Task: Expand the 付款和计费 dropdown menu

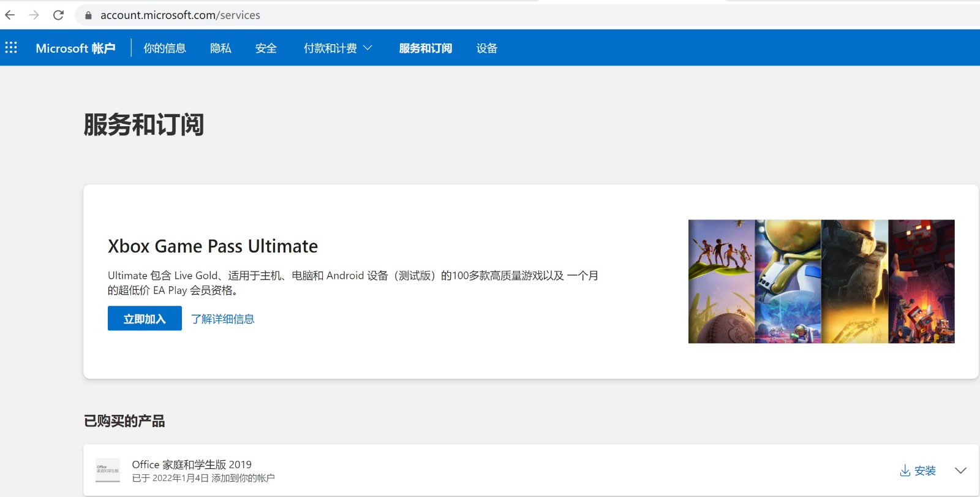Action: pos(338,48)
